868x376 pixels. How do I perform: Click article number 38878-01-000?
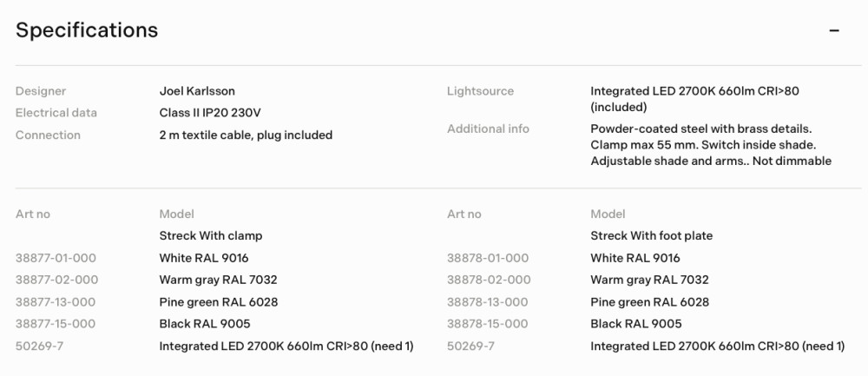coord(487,258)
